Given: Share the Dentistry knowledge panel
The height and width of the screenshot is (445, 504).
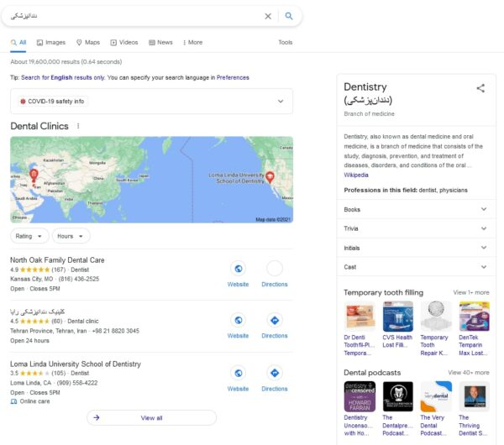Looking at the screenshot, I should [480, 88].
